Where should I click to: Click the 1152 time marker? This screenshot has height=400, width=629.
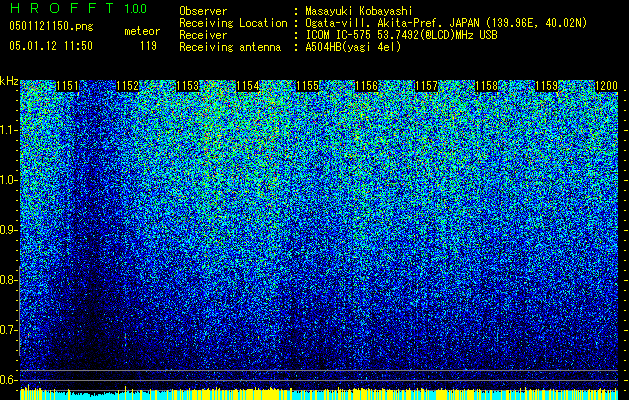click(128, 86)
